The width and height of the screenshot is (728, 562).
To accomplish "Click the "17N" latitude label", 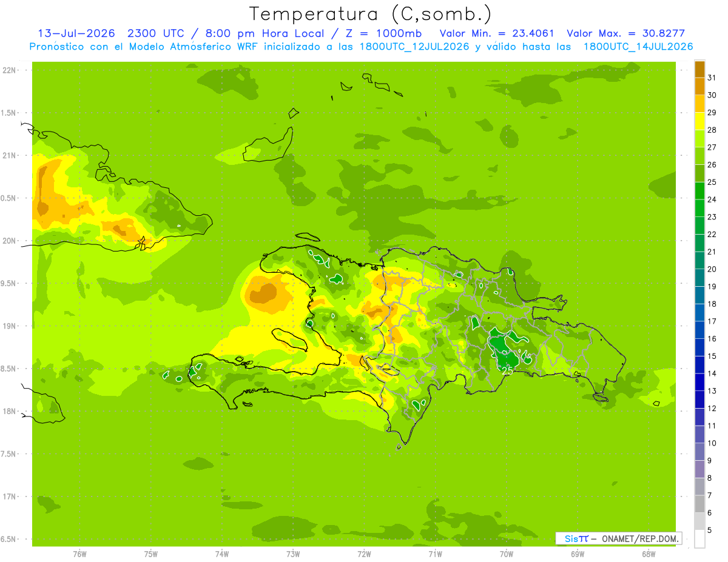I will (x=8, y=497).
